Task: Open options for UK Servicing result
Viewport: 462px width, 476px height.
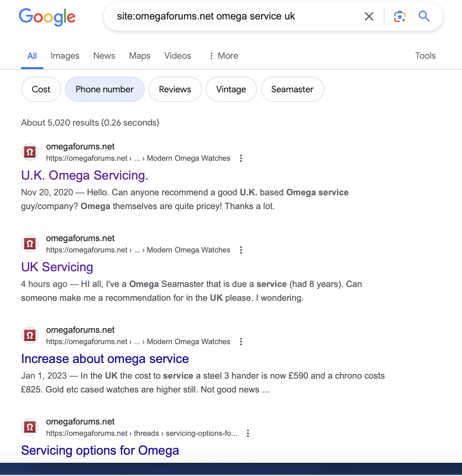Action: (241, 250)
